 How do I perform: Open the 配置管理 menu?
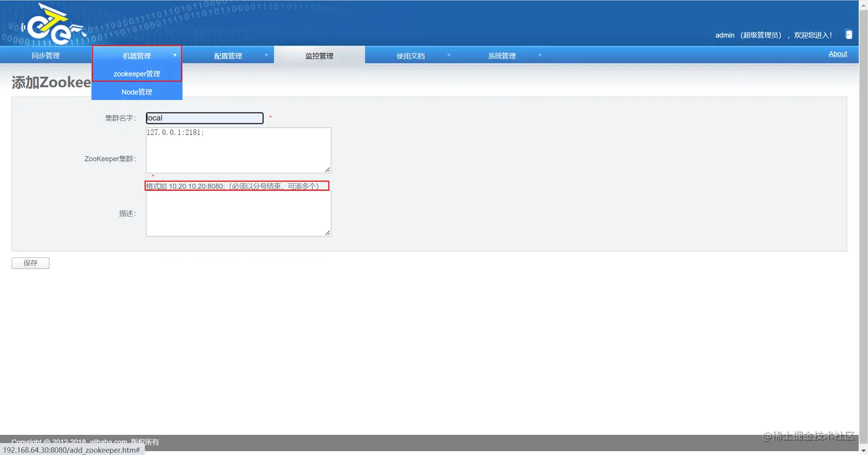pos(228,56)
